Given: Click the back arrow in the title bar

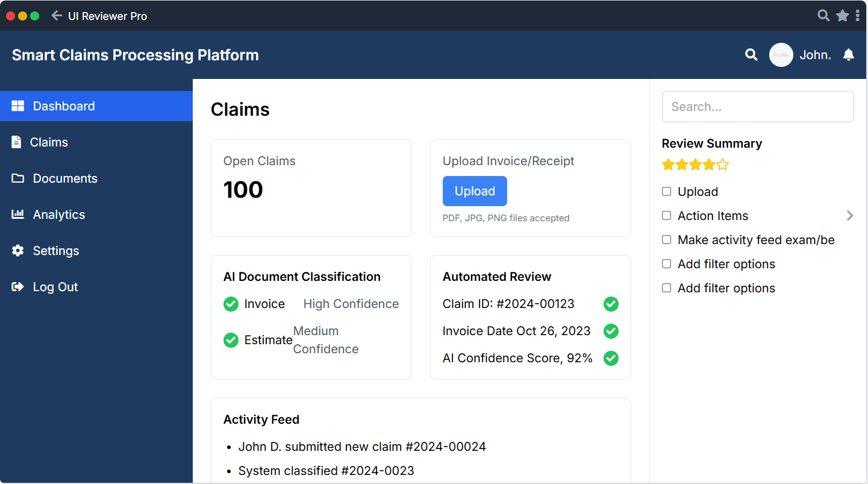Looking at the screenshot, I should [56, 16].
